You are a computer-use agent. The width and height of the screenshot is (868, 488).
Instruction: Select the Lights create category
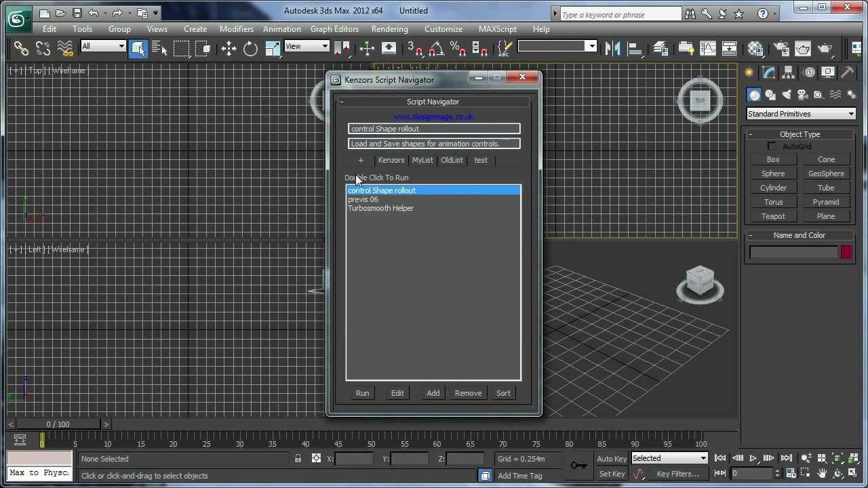click(787, 95)
